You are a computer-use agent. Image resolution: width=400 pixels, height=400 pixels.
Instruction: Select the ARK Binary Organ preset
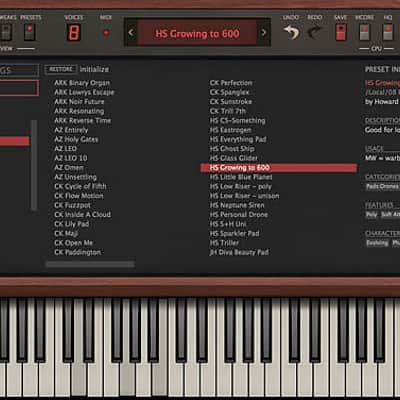[82, 83]
